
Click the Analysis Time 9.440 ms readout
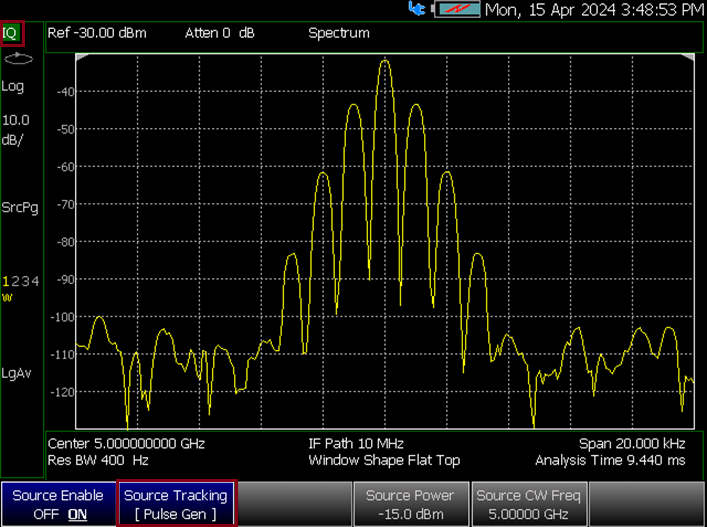[610, 461]
